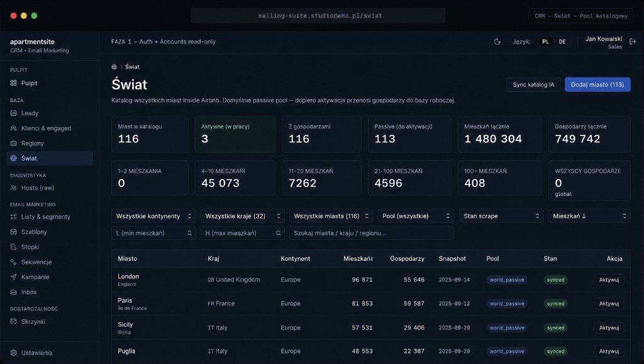
Task: Select the PL language option
Action: 545,42
